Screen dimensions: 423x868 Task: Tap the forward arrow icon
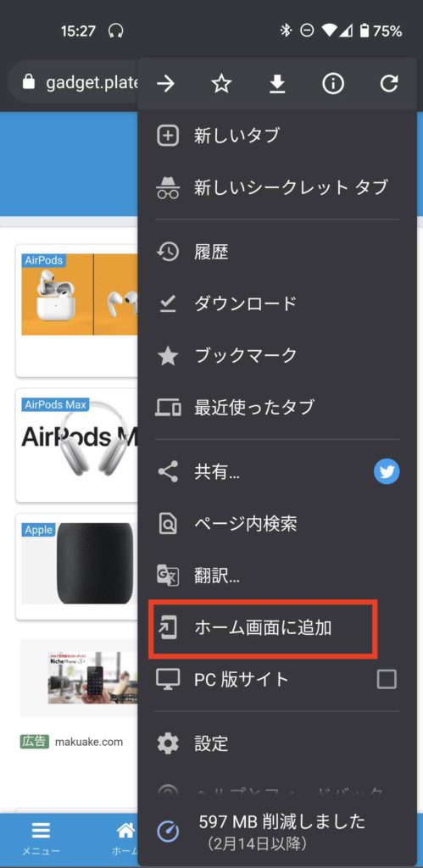tap(165, 84)
